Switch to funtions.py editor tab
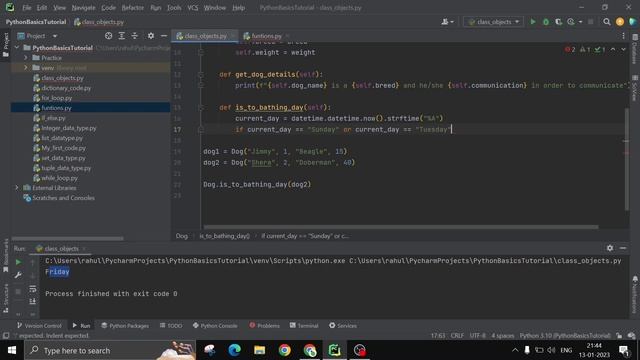The height and width of the screenshot is (360, 640). pos(266,36)
